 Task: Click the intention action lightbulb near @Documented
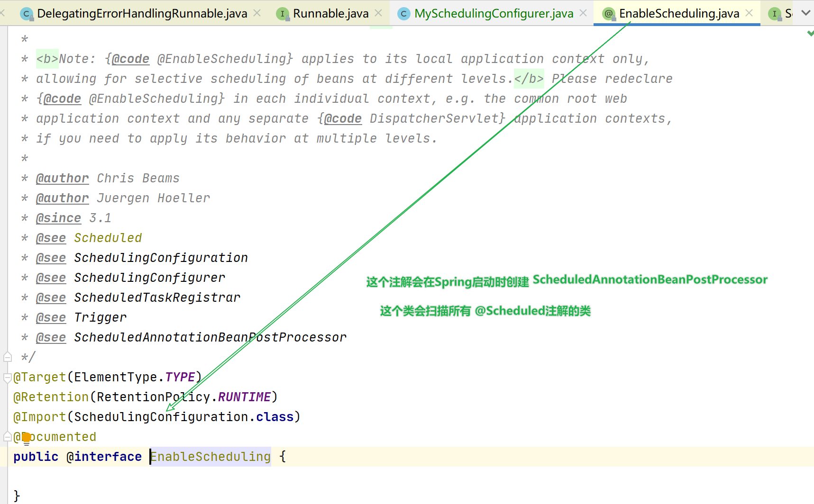26,436
